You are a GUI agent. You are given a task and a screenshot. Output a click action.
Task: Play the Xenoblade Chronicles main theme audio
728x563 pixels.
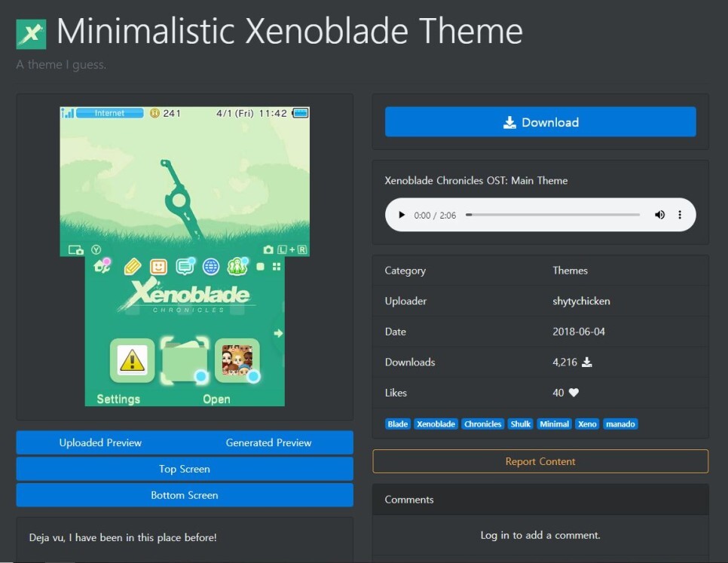402,215
